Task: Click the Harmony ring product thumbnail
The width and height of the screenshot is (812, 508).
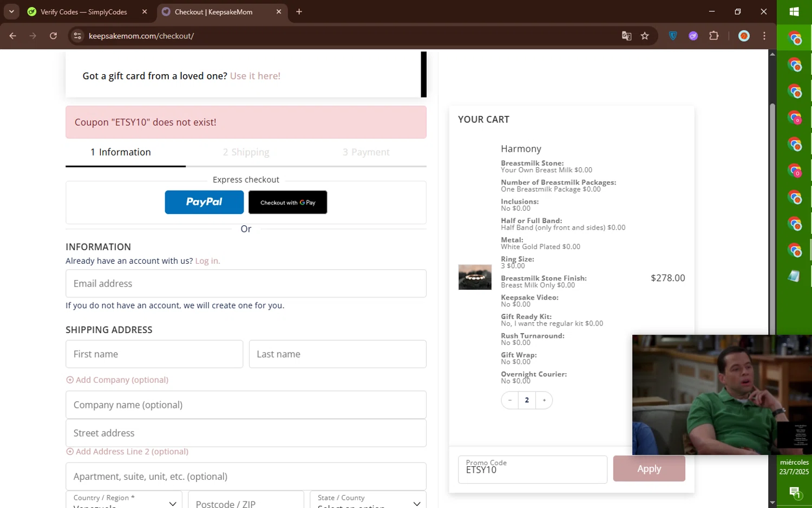Action: (x=475, y=277)
